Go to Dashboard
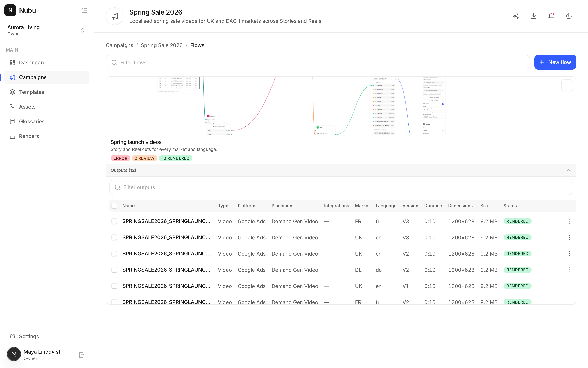 pos(47,63)
